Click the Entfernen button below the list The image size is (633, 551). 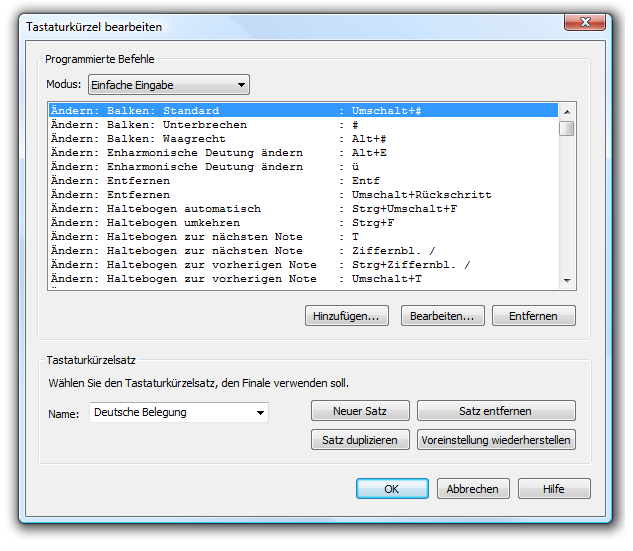tap(534, 316)
